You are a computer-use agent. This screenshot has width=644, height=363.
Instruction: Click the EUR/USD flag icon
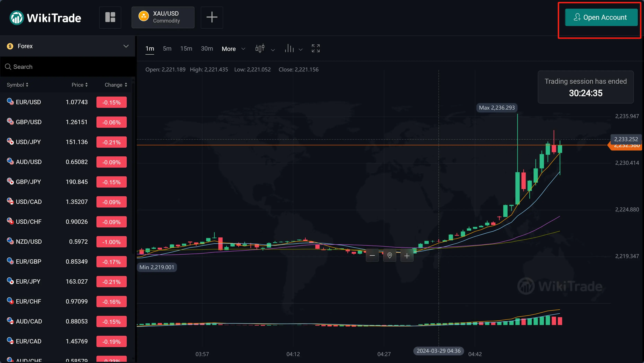click(10, 101)
